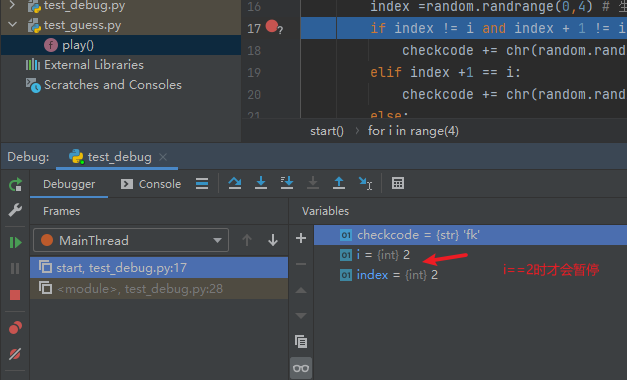Collapse the test_guess.py tree node
The image size is (627, 380).
coord(13,25)
